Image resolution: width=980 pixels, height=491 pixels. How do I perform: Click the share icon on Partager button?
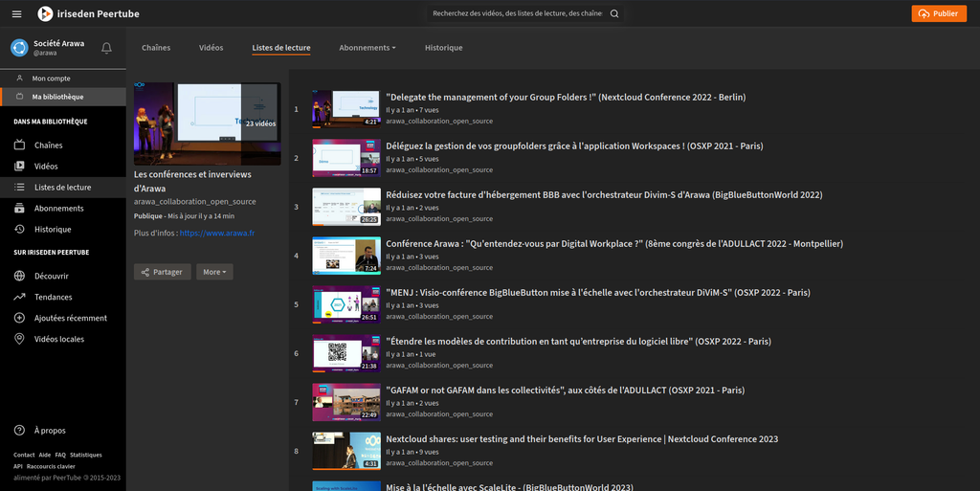click(145, 272)
